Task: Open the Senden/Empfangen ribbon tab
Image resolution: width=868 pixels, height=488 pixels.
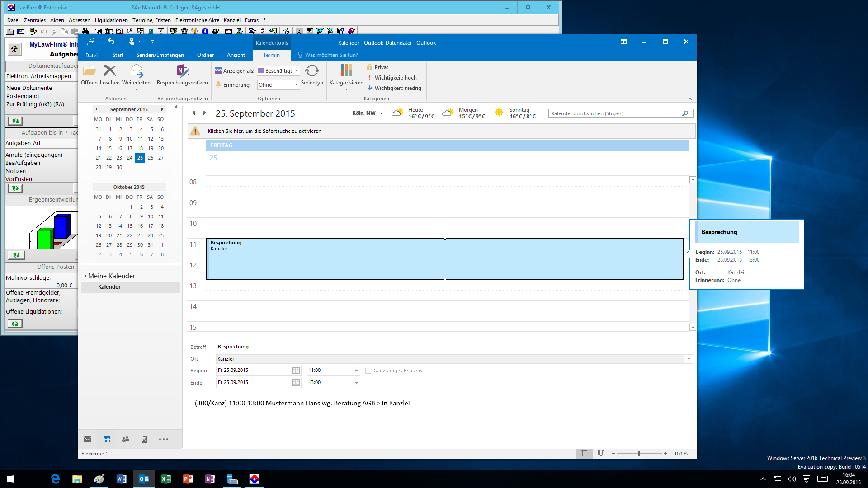Action: tap(160, 55)
